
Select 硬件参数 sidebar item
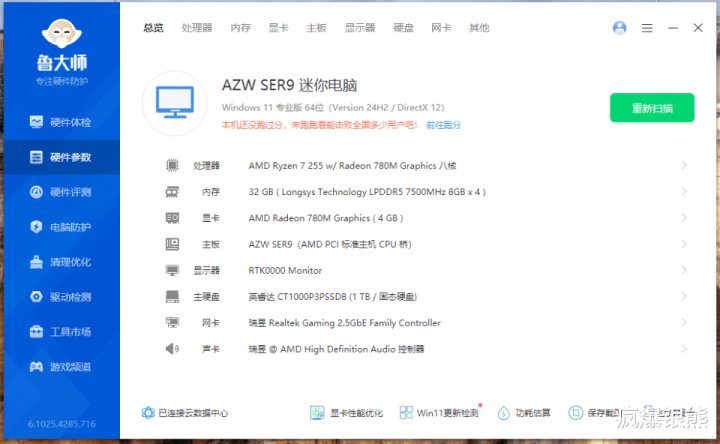(60, 157)
